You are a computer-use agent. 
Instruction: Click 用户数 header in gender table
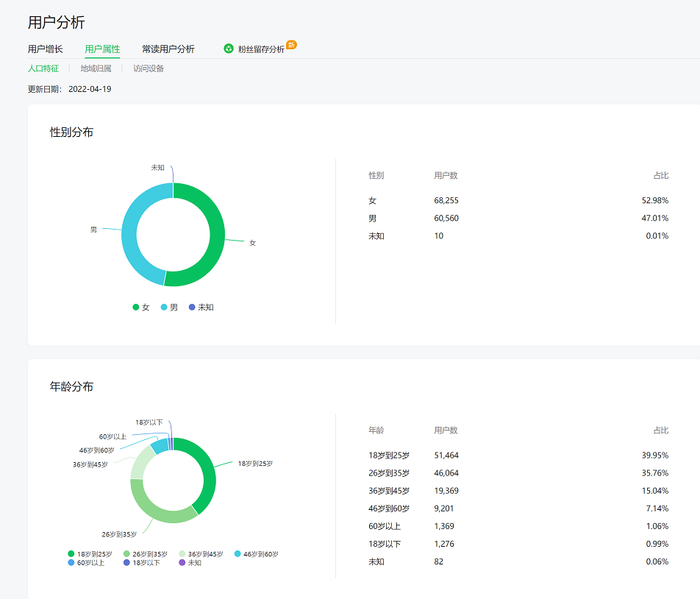click(x=446, y=176)
